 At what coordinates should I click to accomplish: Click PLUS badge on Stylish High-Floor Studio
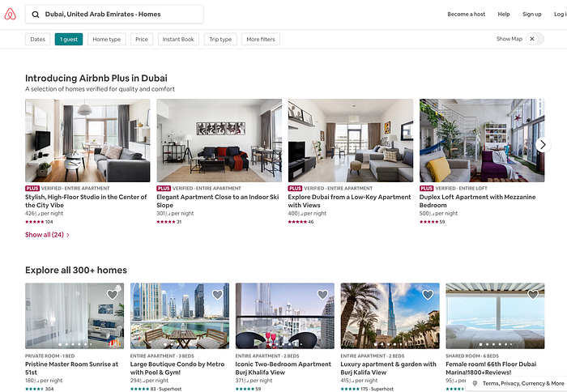pyautogui.click(x=32, y=189)
